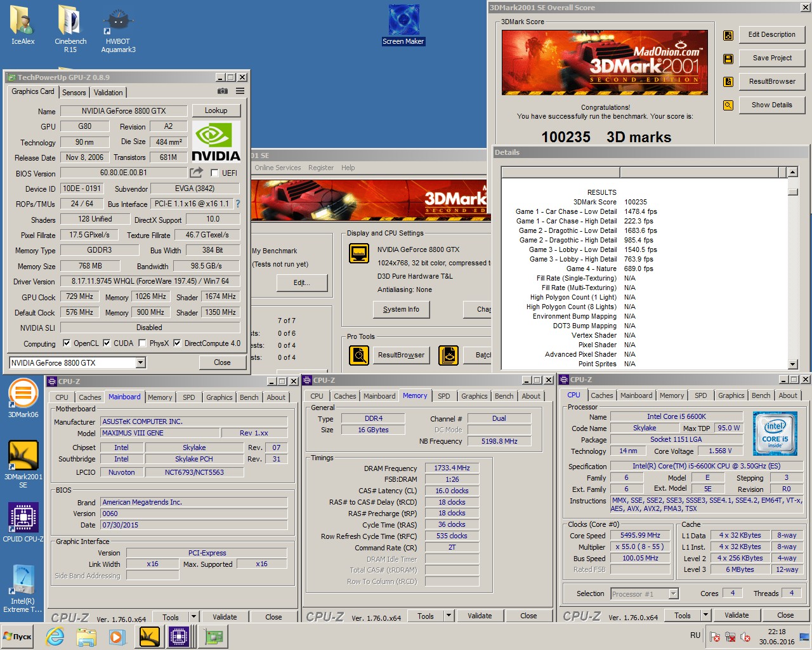Toggle the PhysX checkbox
Screen dimensions: 812x650
click(142, 343)
